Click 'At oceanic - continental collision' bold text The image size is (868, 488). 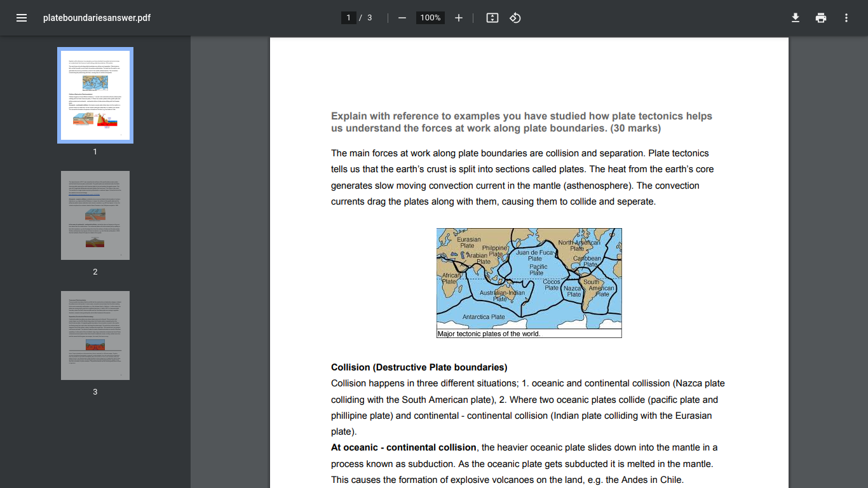403,447
